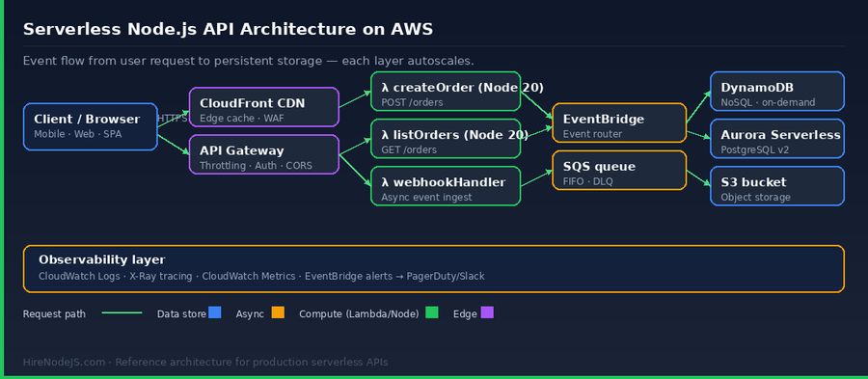Click the Data store legend label

pos(181,313)
